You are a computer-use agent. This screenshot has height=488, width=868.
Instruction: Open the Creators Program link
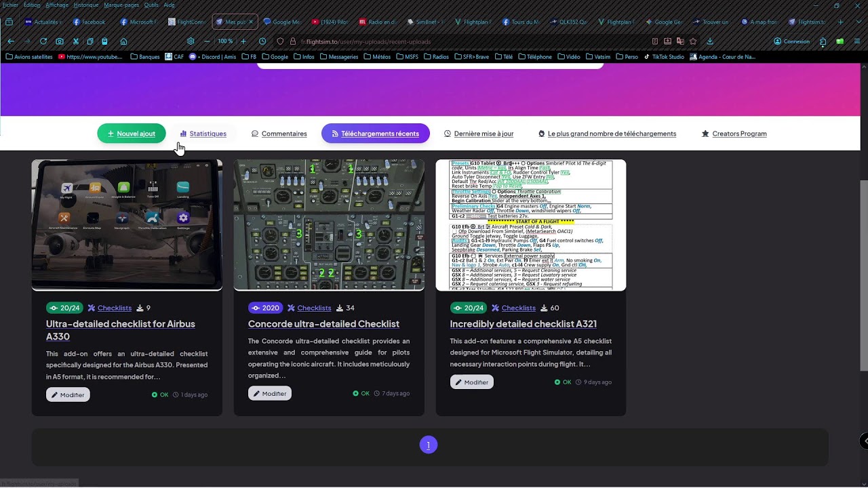(734, 134)
